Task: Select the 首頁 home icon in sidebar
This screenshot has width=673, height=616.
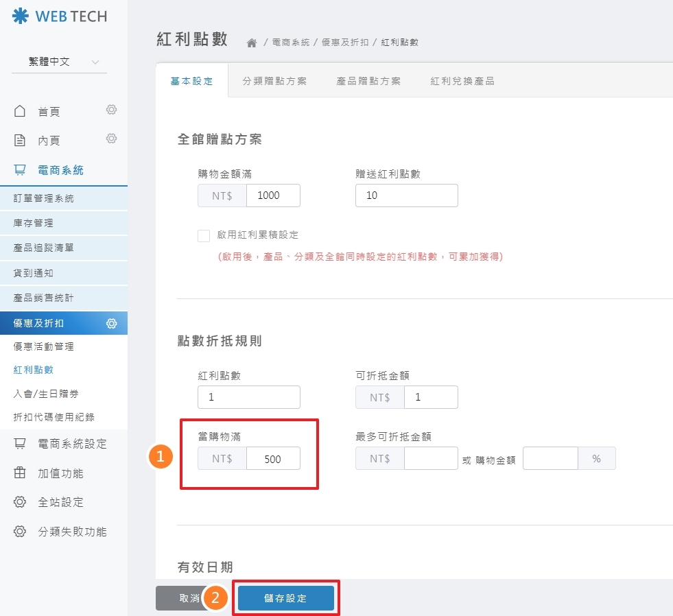Action: (x=21, y=110)
